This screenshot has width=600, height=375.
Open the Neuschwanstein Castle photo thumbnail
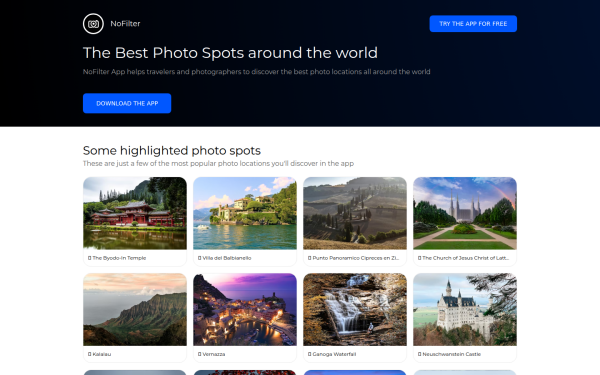point(465,309)
